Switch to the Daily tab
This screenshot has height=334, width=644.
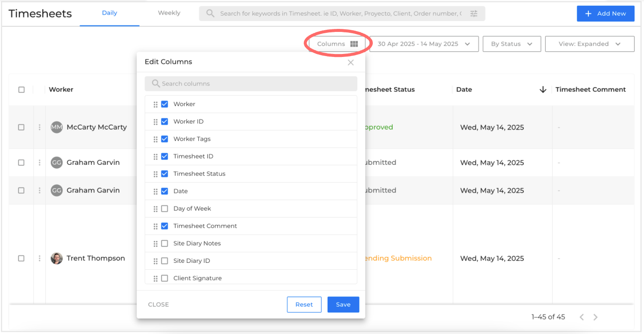click(x=109, y=13)
